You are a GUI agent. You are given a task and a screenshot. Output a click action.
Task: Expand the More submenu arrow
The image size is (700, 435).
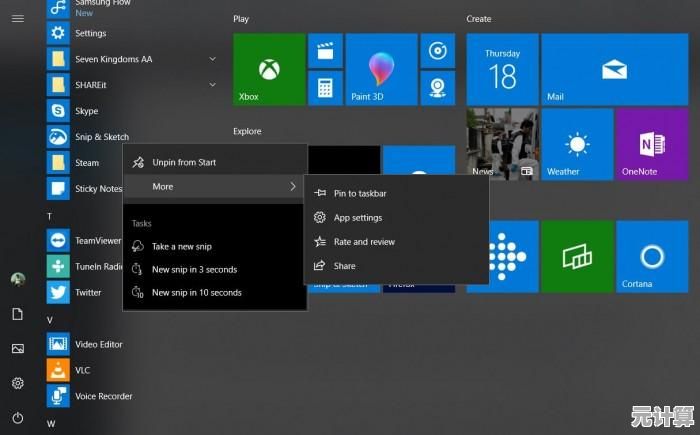pos(292,187)
